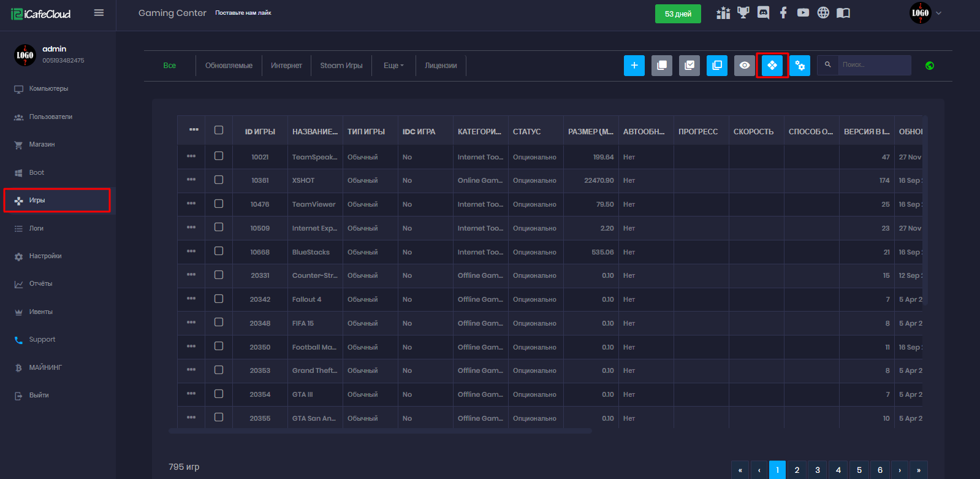Image resolution: width=980 pixels, height=479 pixels.
Task: Open row actions dots for game 10021
Action: click(x=191, y=156)
